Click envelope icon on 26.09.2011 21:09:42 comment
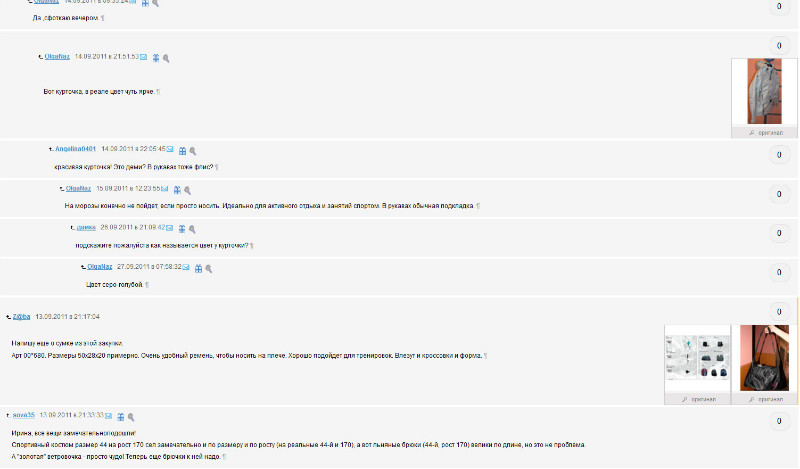The height and width of the screenshot is (469, 800). pyautogui.click(x=169, y=228)
